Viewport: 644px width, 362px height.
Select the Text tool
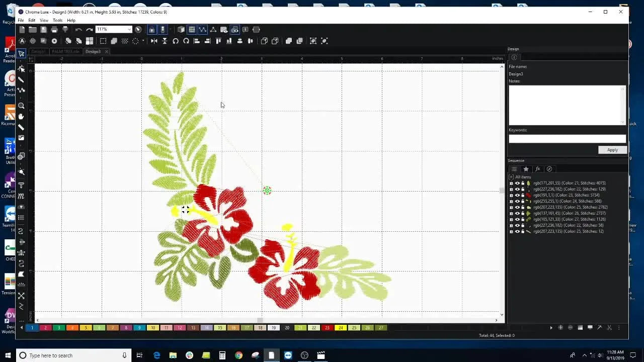[x=22, y=186]
